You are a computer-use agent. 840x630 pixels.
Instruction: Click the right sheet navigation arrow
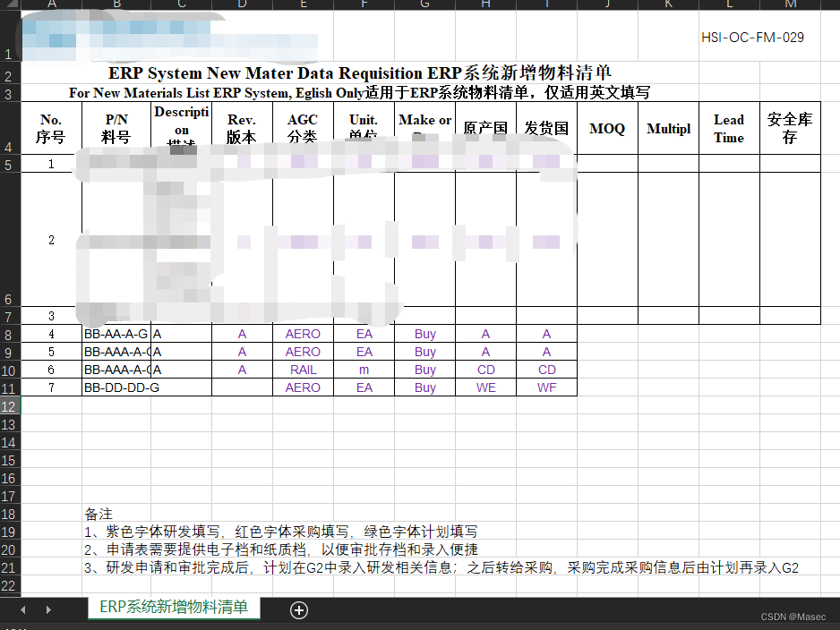pyautogui.click(x=48, y=609)
